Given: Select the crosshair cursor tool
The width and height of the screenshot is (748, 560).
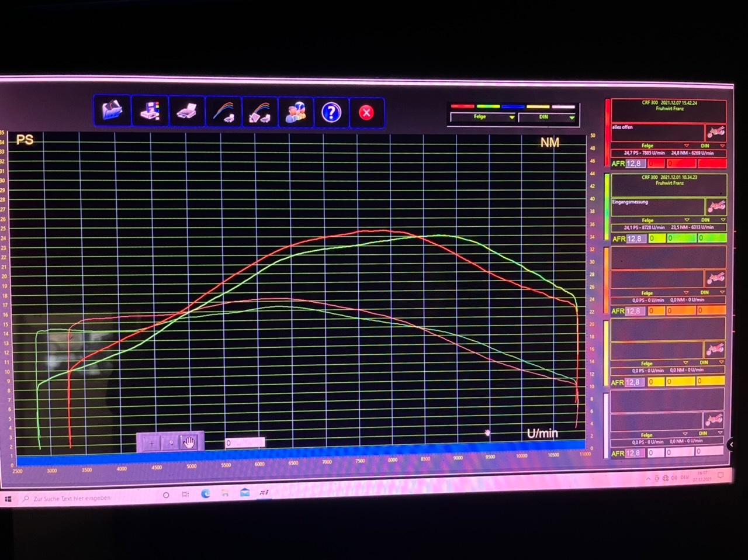Looking at the screenshot, I should pos(151,443).
